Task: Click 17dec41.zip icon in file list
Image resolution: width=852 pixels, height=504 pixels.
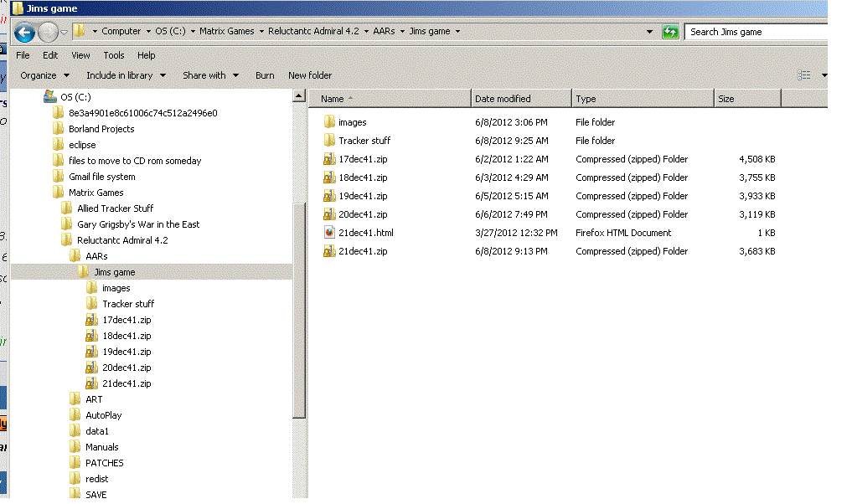Action: coord(329,158)
